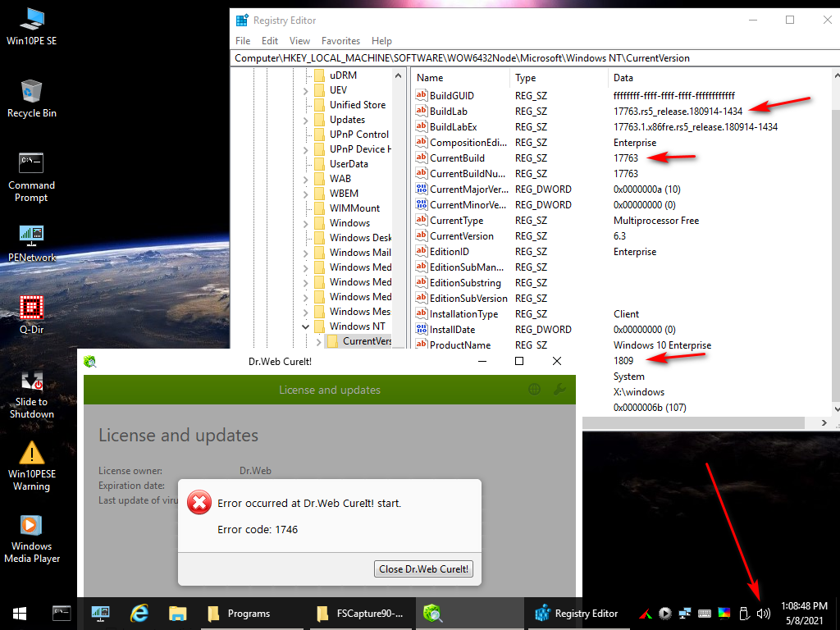Click the registry tree scroll-up arrow
The width and height of the screenshot is (840, 630).
click(398, 76)
